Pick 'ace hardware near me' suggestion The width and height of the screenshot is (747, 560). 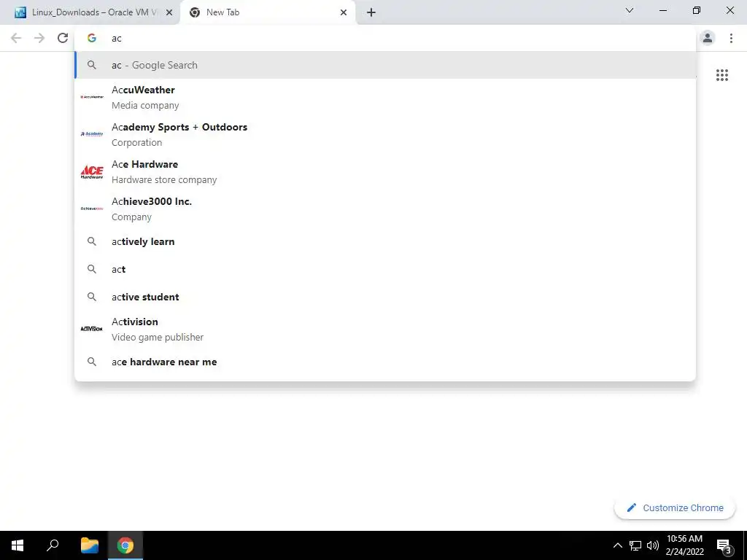(x=385, y=362)
